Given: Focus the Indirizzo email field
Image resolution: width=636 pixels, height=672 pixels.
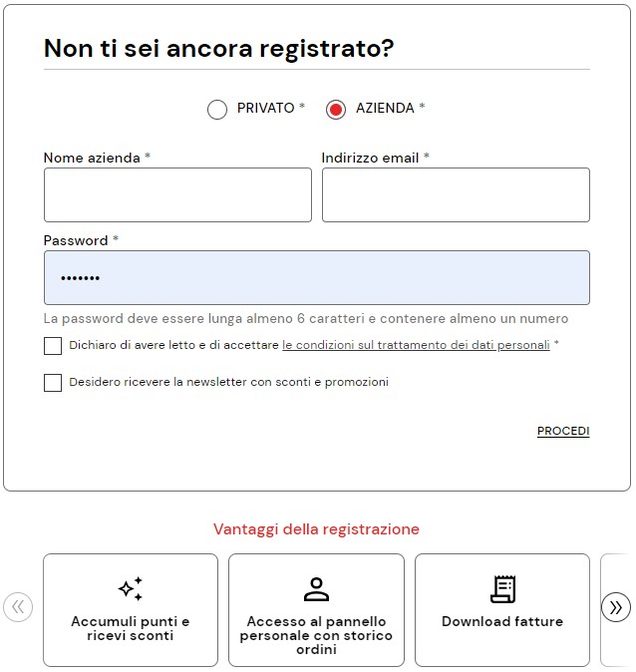Looking at the screenshot, I should [456, 195].
